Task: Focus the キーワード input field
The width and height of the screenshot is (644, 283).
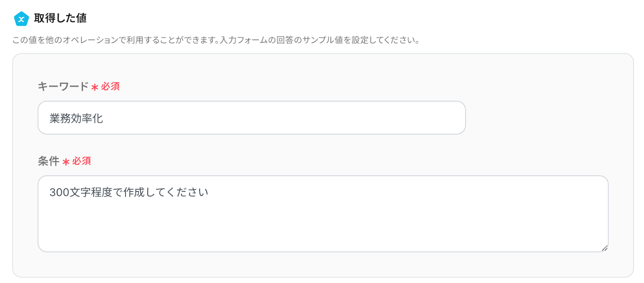Action: click(252, 118)
